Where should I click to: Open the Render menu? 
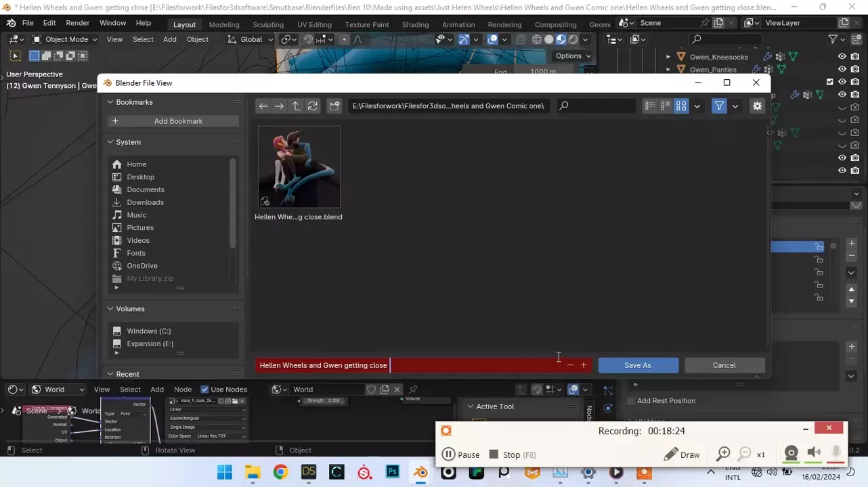78,23
